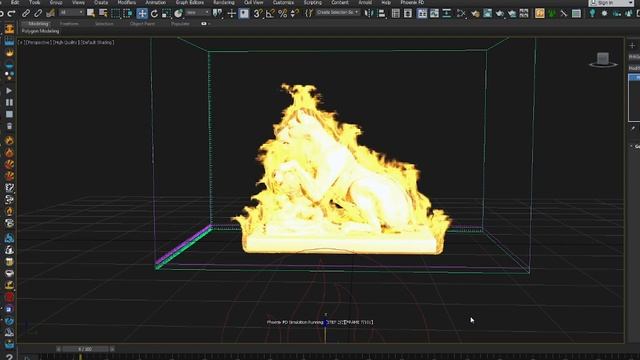Activate the Select and Move tool
Viewport: 640px width, 360px height.
(142, 13)
